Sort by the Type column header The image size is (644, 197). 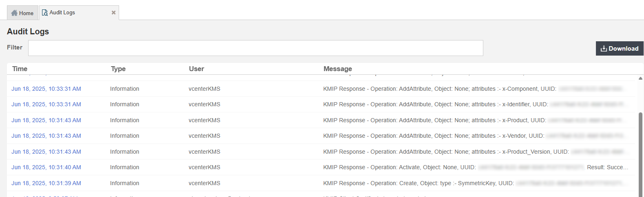coord(118,69)
